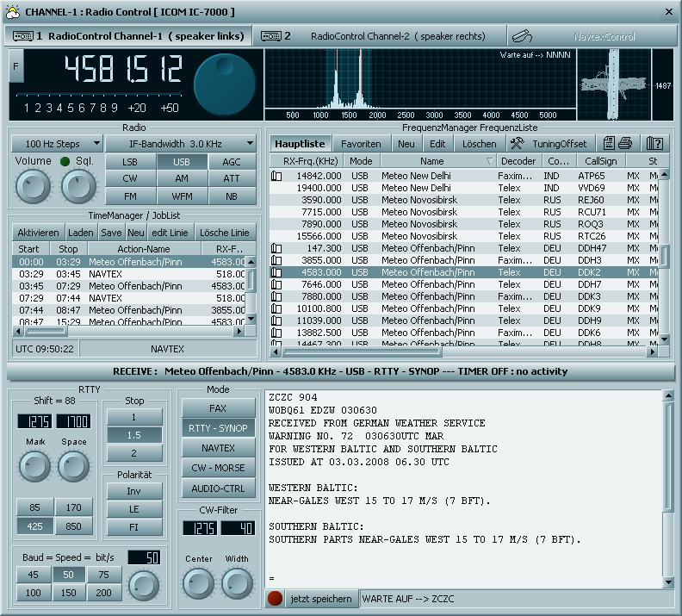Open the frequency list notes icon
The image size is (682, 616).
tap(609, 144)
